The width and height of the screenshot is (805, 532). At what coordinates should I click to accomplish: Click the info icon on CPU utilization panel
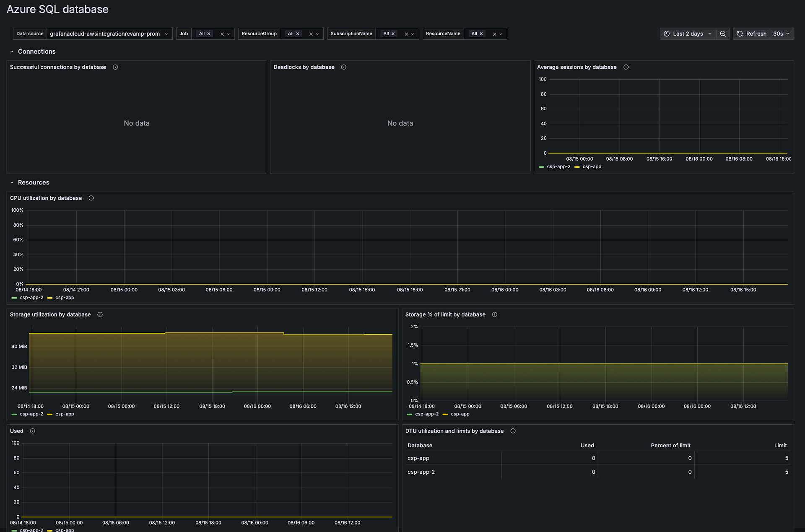91,198
